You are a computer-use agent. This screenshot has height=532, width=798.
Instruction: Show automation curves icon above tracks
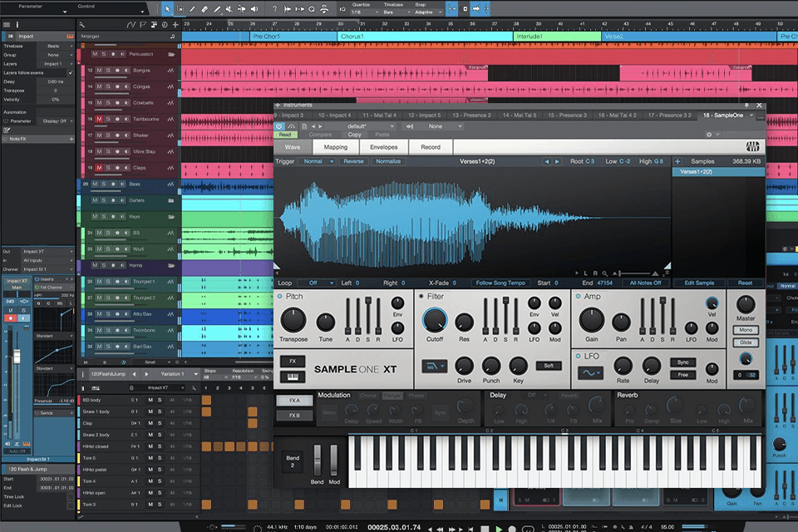coord(131,24)
